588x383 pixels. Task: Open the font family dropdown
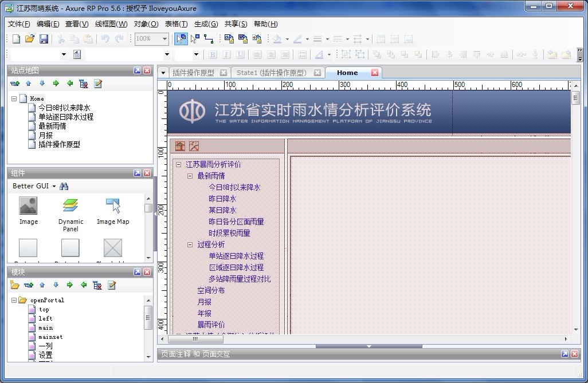(x=167, y=54)
